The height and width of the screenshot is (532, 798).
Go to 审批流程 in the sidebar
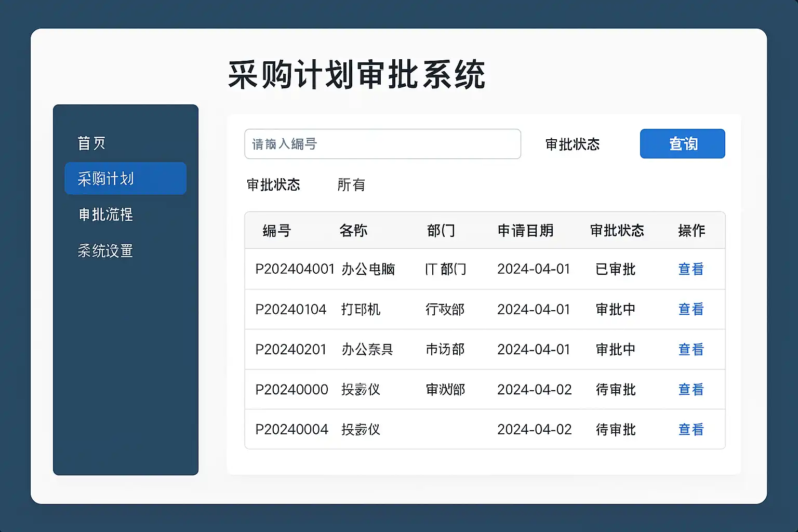click(x=106, y=214)
